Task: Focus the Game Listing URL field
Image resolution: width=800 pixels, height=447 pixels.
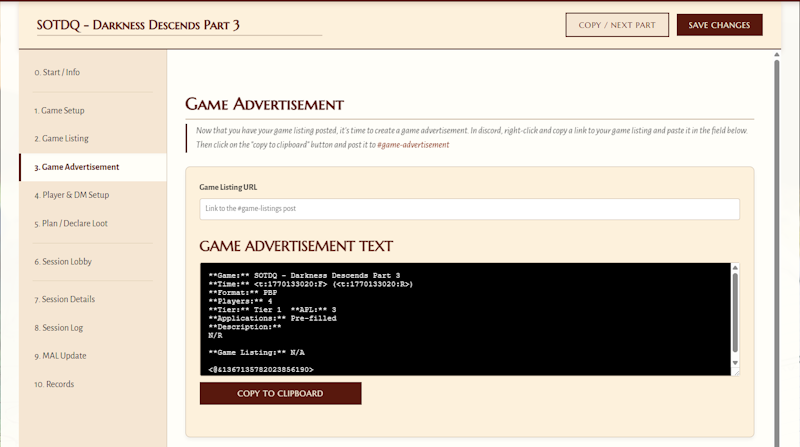Action: pos(469,209)
